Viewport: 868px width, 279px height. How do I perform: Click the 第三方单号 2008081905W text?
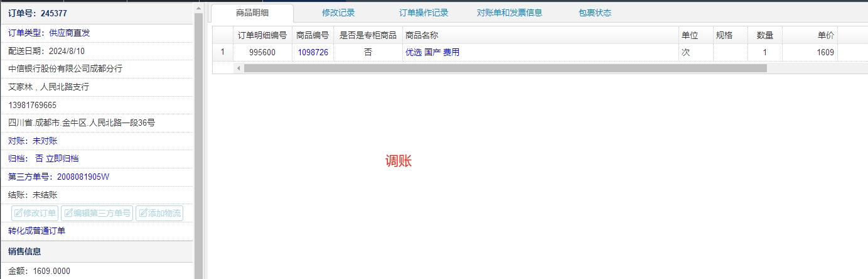tap(59, 177)
